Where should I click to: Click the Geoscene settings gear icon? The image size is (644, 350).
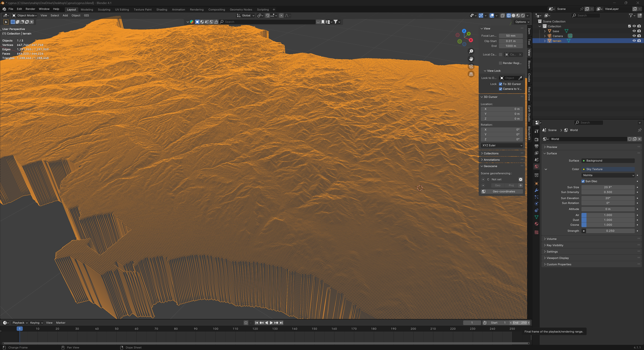[x=520, y=179]
